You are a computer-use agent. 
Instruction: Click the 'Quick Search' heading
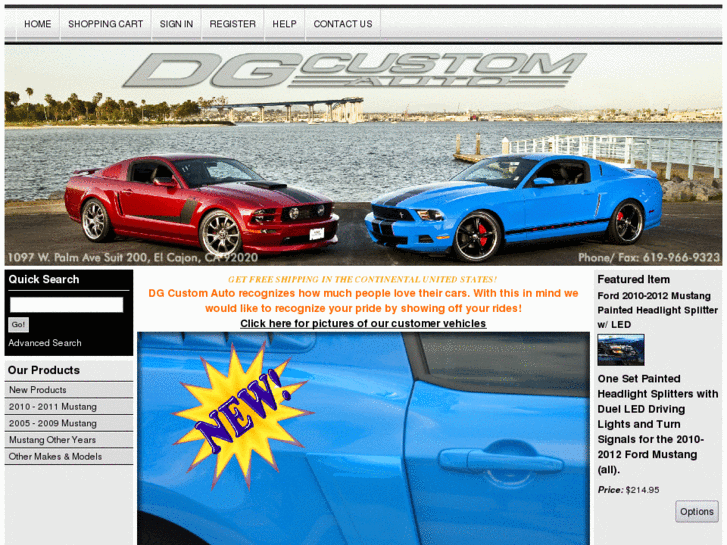coord(44,279)
